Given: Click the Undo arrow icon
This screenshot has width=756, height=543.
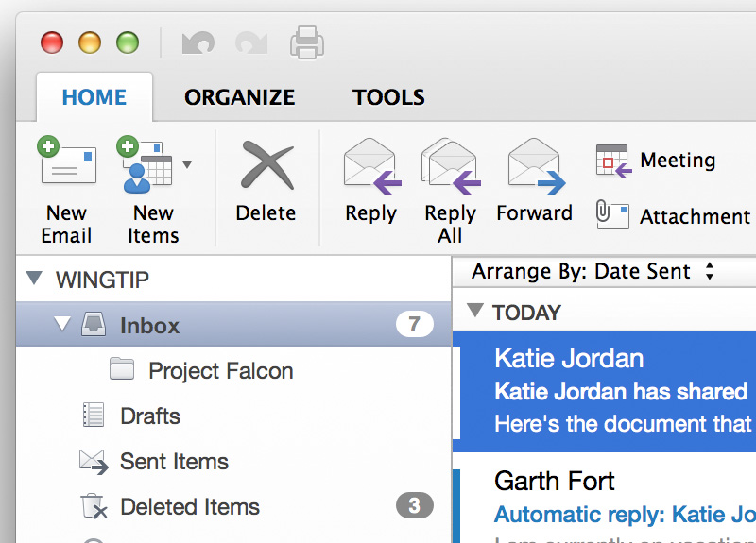Looking at the screenshot, I should [x=198, y=42].
